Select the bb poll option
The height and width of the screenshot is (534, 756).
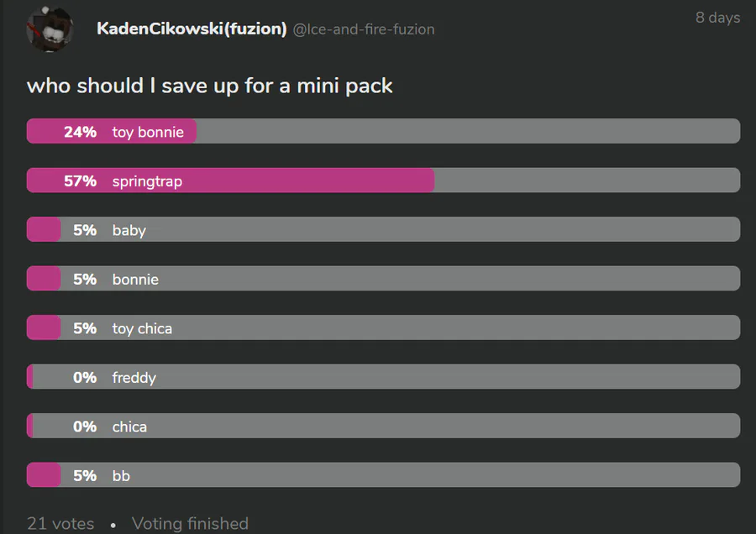click(x=383, y=475)
